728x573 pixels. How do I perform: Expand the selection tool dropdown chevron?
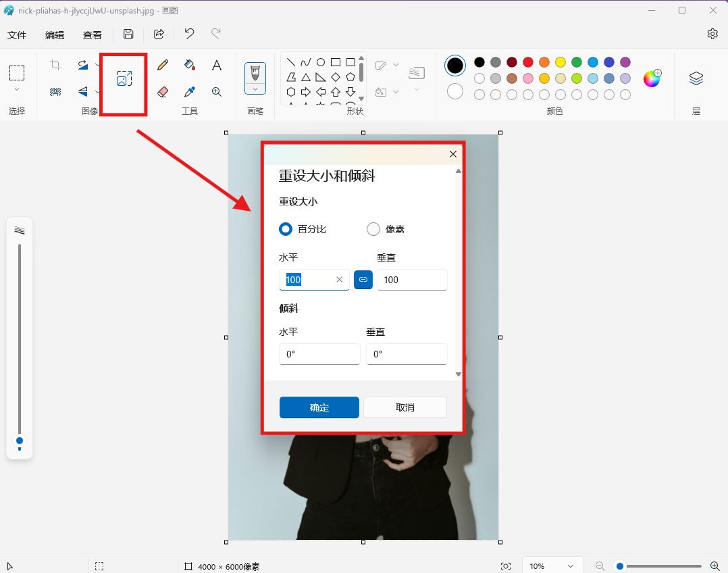(17, 89)
